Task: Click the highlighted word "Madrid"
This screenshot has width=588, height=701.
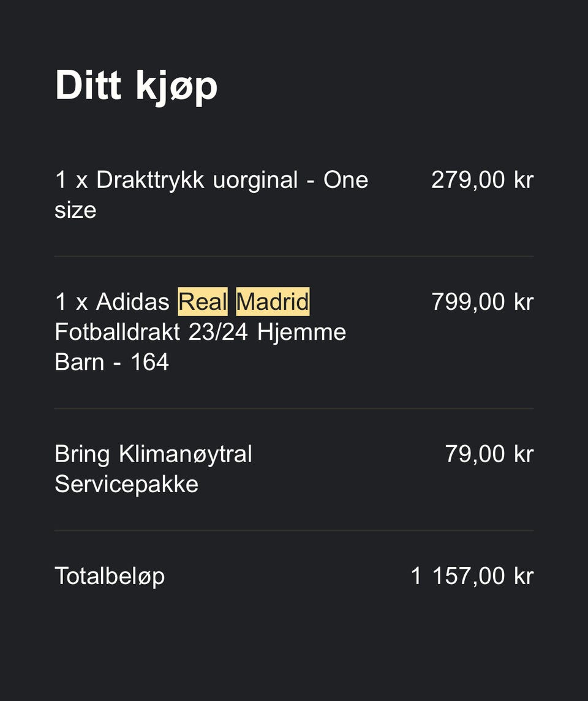Action: pos(273,302)
